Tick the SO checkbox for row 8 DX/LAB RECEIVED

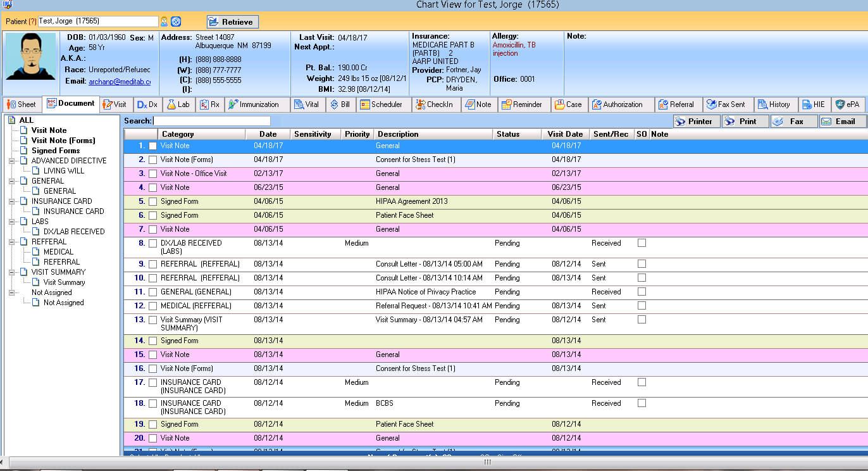642,243
